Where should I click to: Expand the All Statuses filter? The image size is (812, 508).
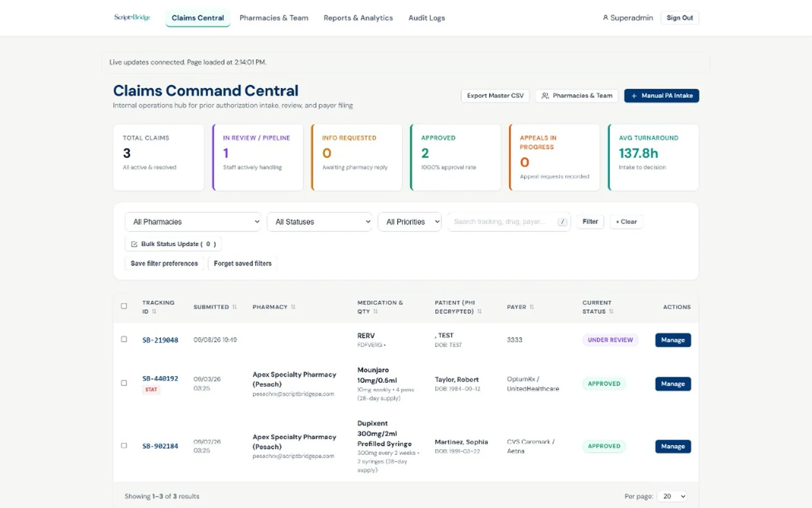pyautogui.click(x=320, y=222)
